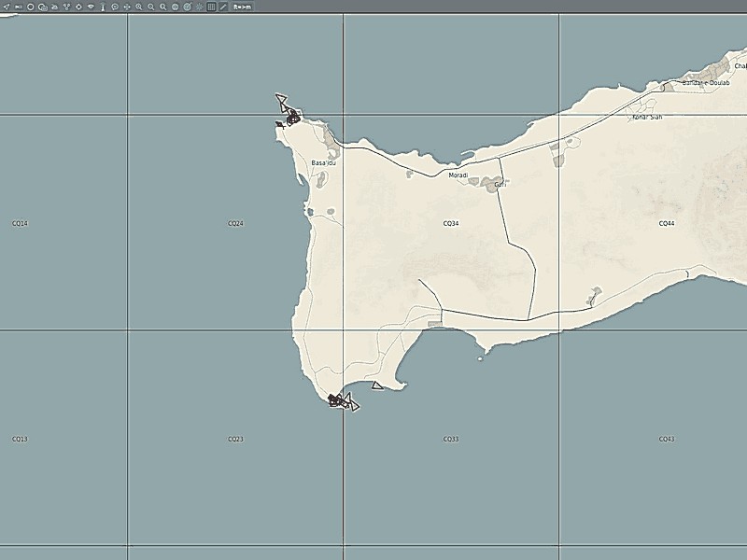Click the zoom out magnifier
Viewport: 747px width, 560px height.
pyautogui.click(x=151, y=7)
